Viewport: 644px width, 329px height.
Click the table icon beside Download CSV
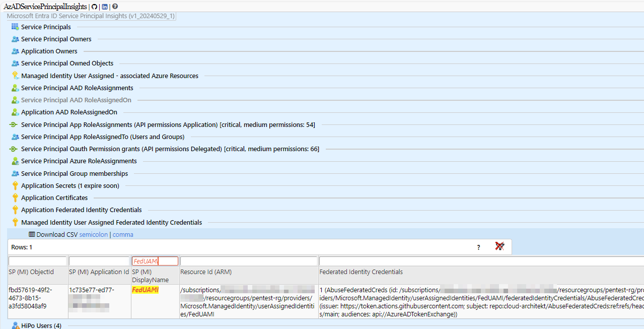[x=32, y=234]
